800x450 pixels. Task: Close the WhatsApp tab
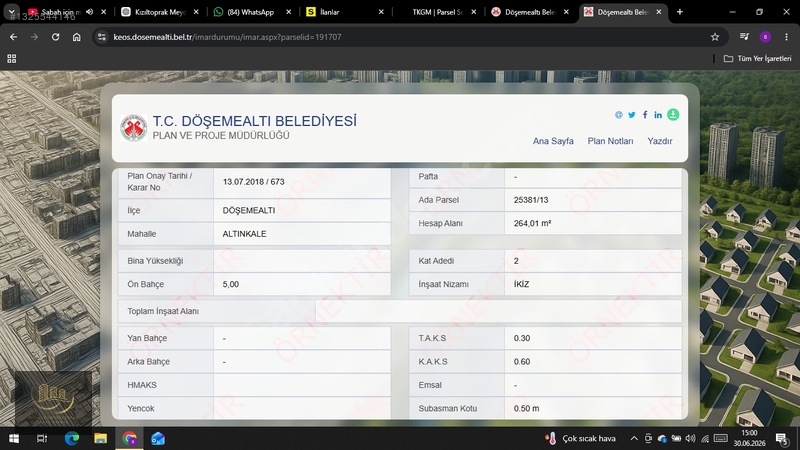click(x=289, y=12)
